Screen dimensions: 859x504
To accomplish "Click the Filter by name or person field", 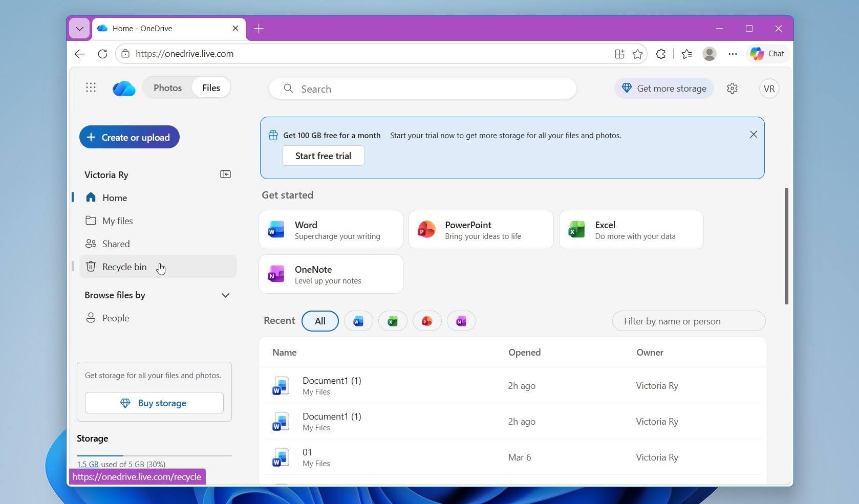I will click(x=689, y=321).
